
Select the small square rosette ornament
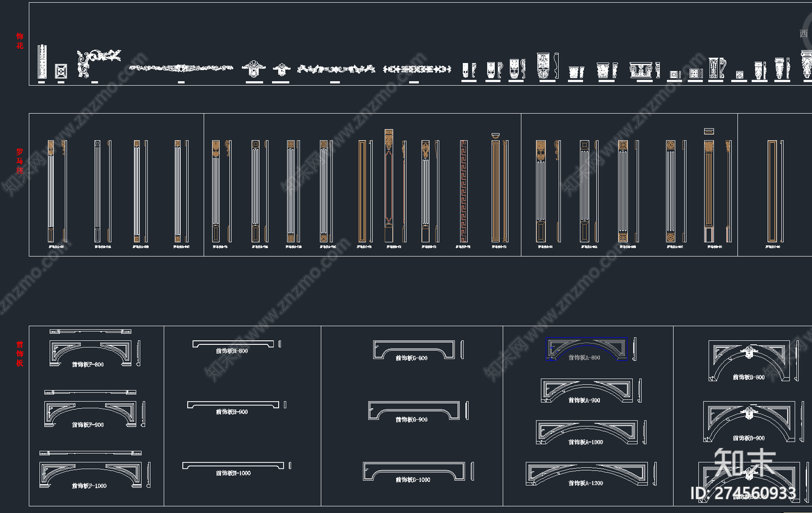tap(61, 71)
